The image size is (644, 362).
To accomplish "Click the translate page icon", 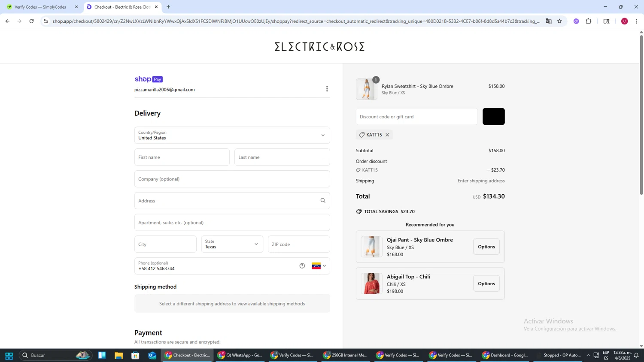I will coord(549,21).
